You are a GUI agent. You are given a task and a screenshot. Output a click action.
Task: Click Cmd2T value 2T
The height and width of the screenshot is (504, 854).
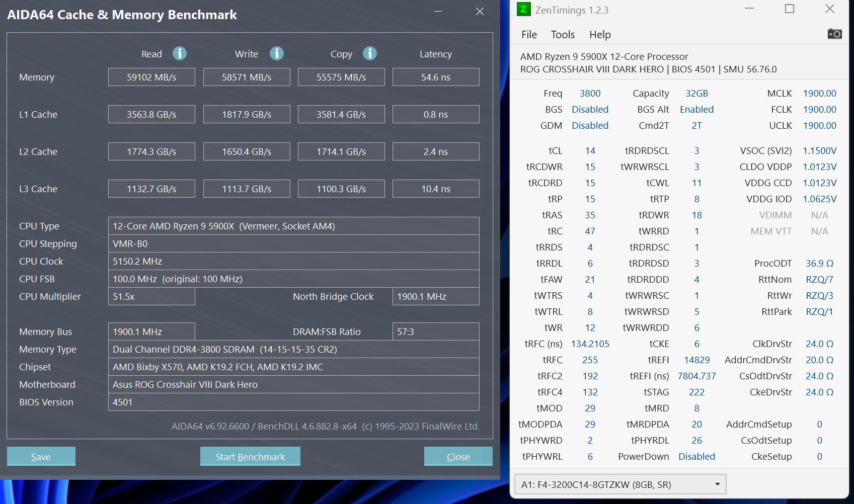696,125
